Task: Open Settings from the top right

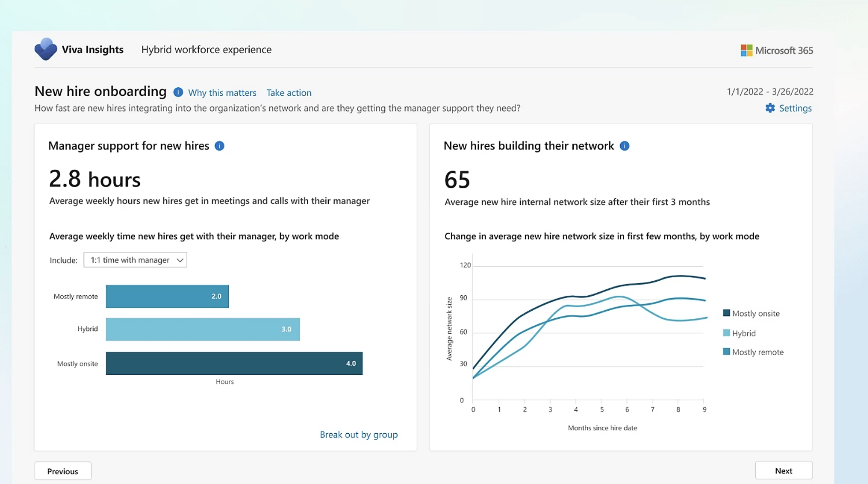Action: (795, 108)
